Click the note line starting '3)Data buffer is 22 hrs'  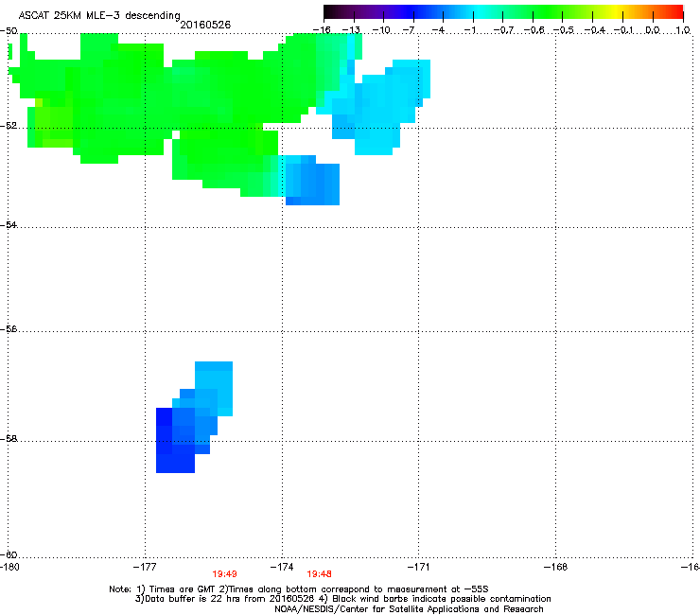click(342, 599)
